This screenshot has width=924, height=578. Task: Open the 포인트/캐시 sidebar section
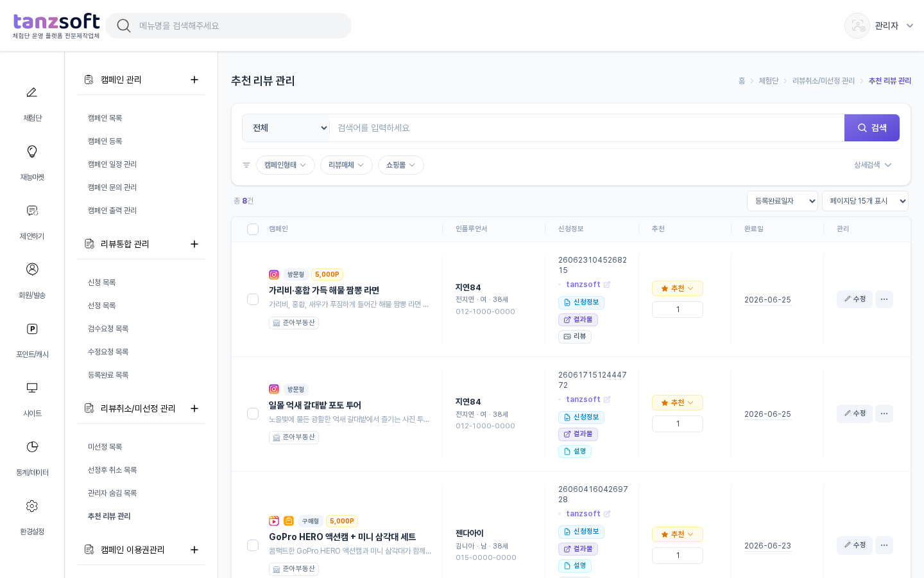pos(32,339)
